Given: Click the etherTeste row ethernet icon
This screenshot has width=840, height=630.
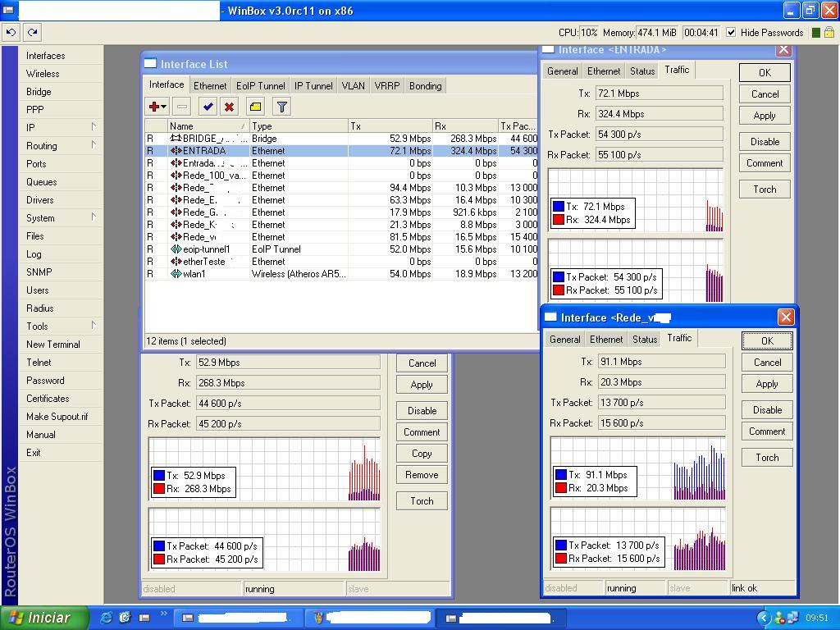Looking at the screenshot, I should pyautogui.click(x=176, y=262).
